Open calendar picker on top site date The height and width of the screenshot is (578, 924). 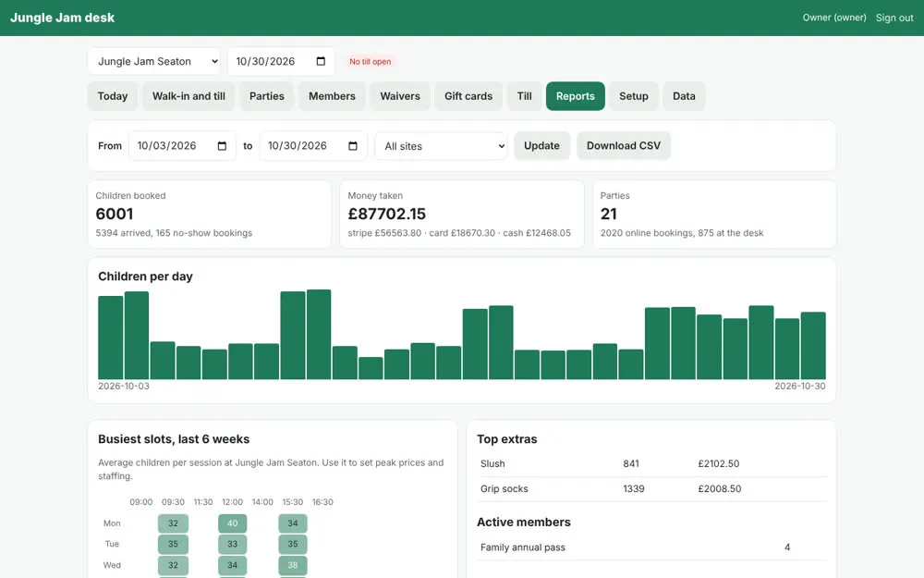(321, 61)
